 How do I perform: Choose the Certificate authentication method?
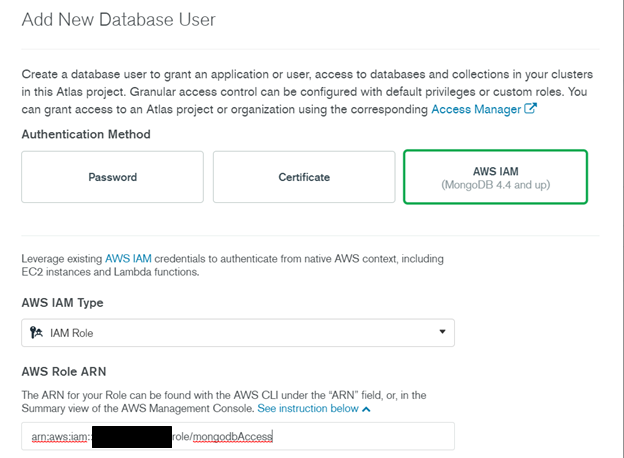[303, 177]
